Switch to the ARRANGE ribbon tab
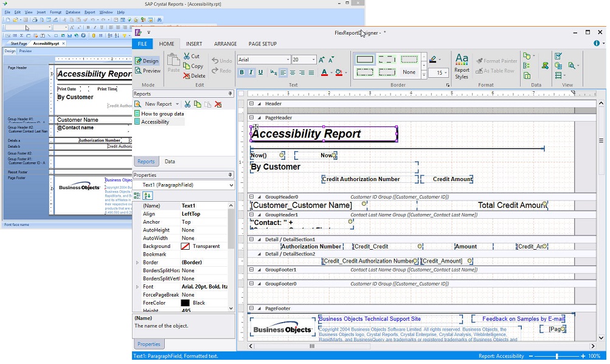The width and height of the screenshot is (610, 364). click(x=225, y=44)
